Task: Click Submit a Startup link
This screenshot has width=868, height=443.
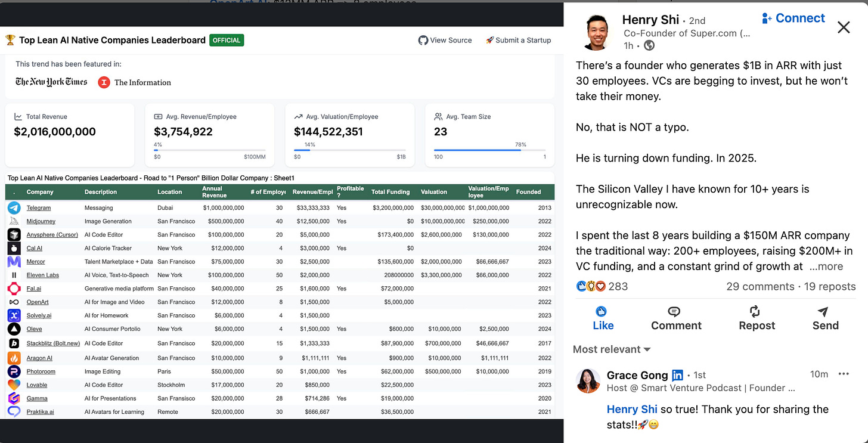Action: 518,40
